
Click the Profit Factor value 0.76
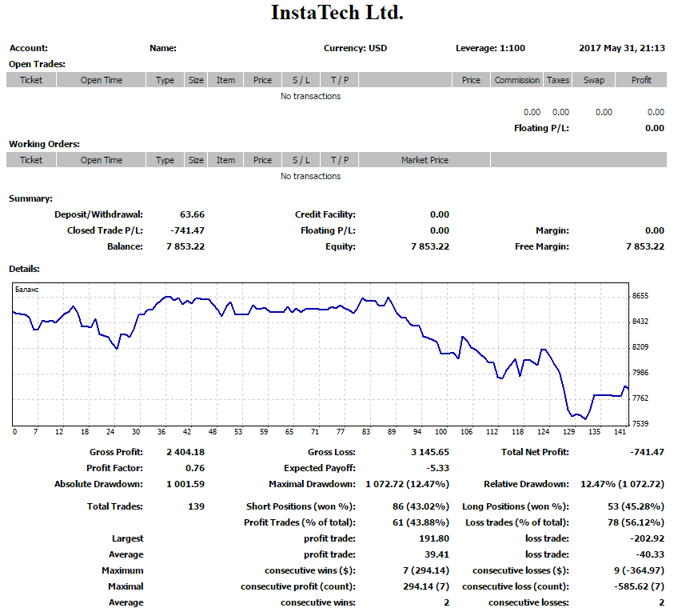(195, 468)
